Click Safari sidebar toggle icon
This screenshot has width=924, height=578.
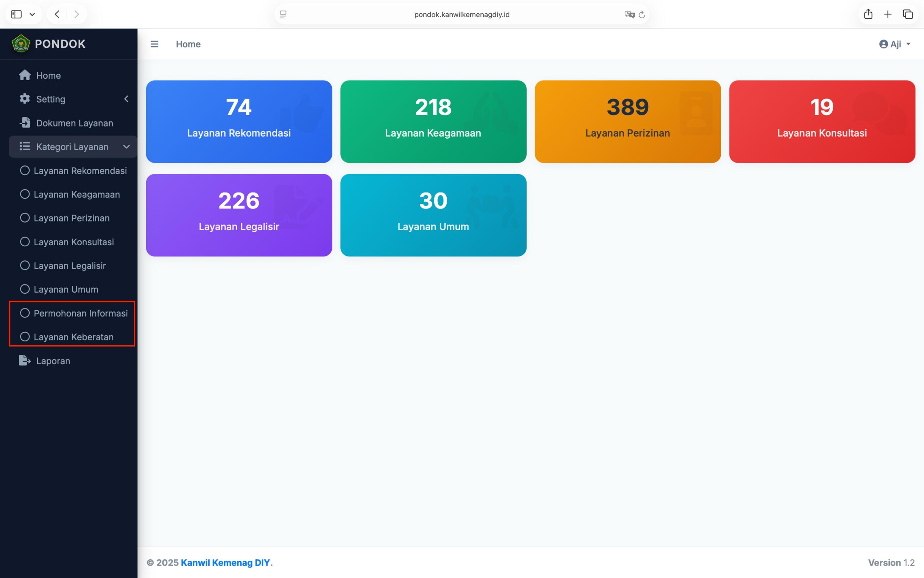(16, 14)
